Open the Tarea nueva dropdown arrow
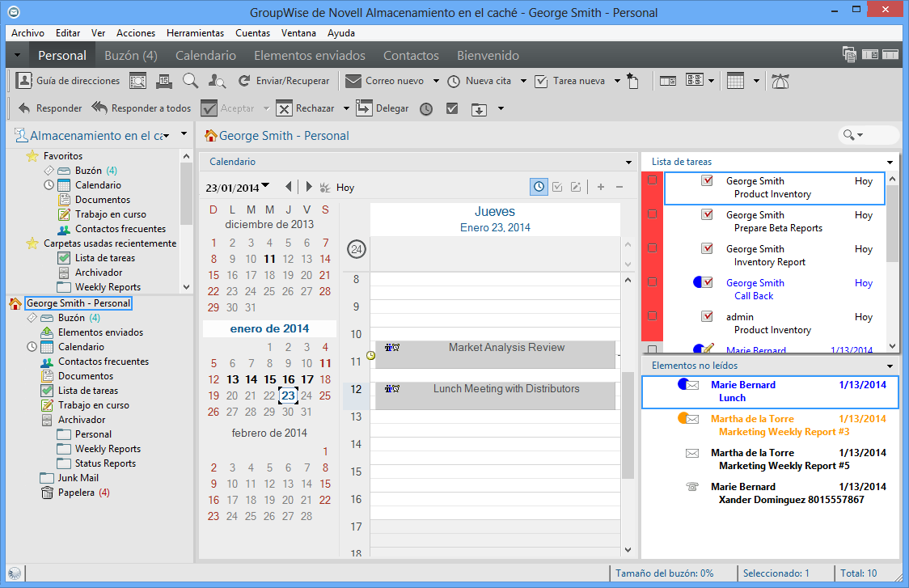The height and width of the screenshot is (588, 909). (617, 81)
